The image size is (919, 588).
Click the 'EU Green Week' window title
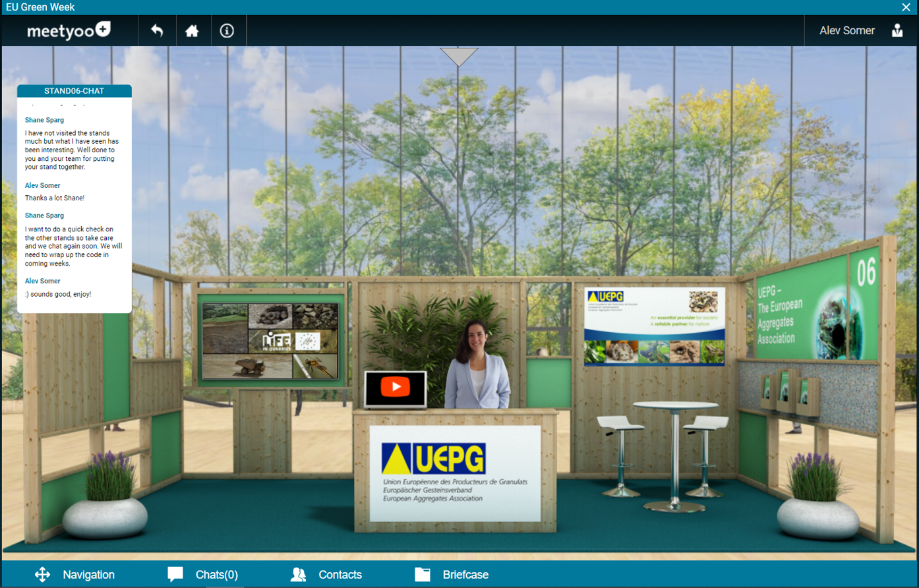tap(40, 7)
